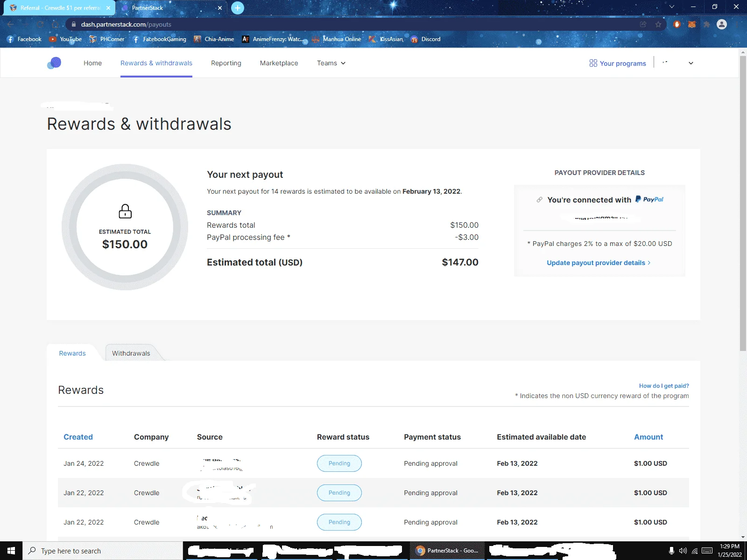Close the Referral - Crewdle tab
This screenshot has width=747, height=560.
pyautogui.click(x=108, y=8)
